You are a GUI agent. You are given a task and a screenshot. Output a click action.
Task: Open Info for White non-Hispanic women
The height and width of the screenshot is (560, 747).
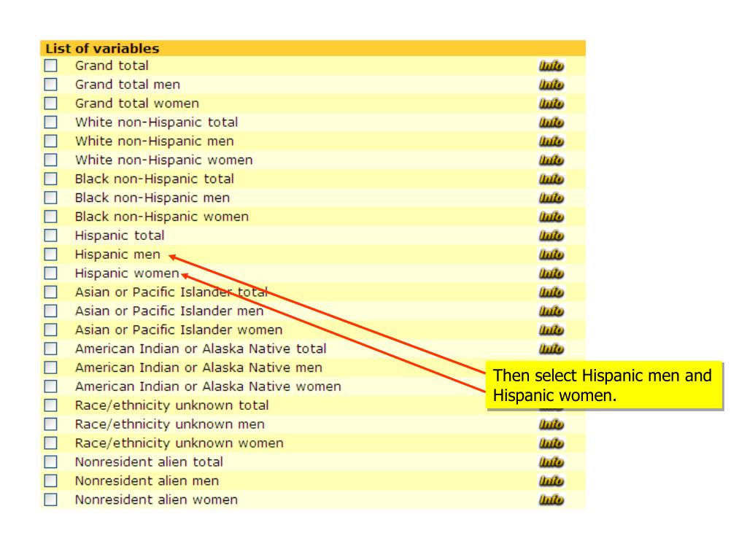(x=551, y=160)
